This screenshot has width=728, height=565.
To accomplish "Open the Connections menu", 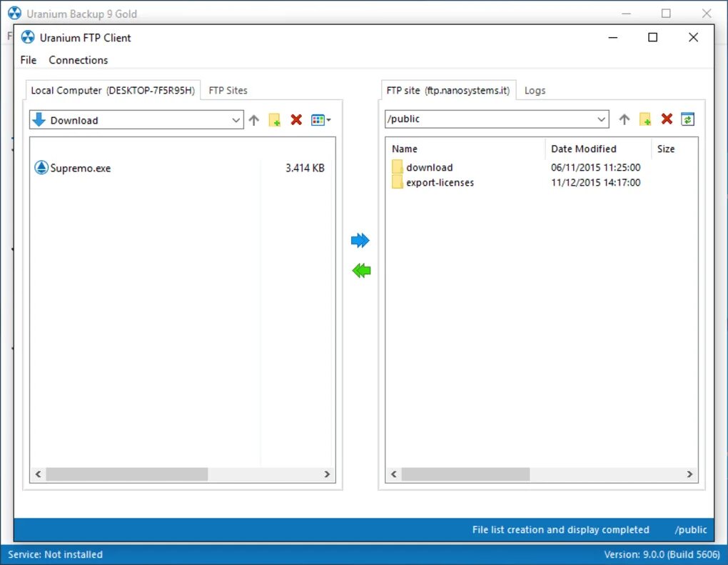I will click(79, 60).
